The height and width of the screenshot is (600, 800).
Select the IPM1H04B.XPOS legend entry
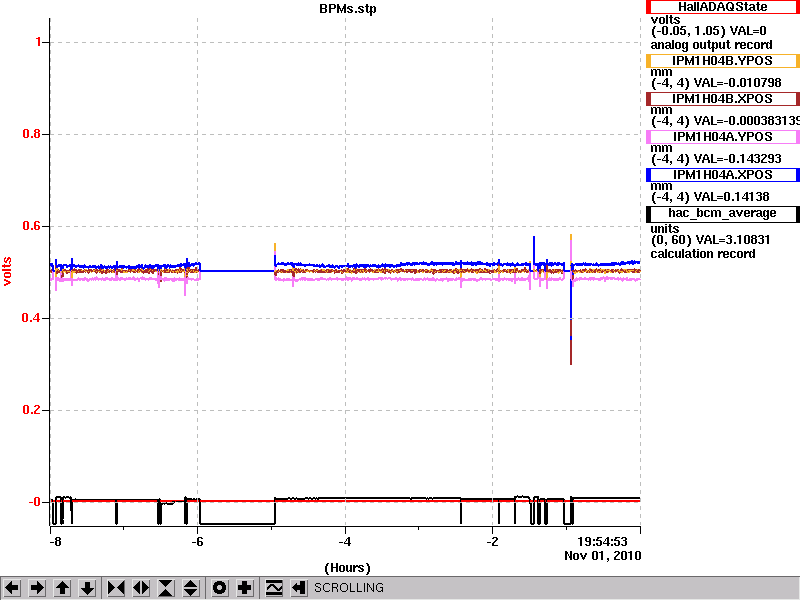click(722, 98)
